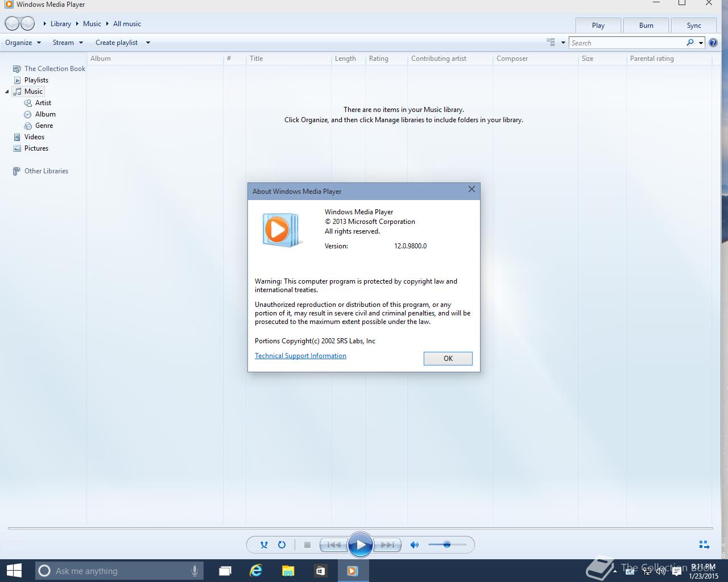Open the Organize menu
This screenshot has height=582, width=728.
tap(23, 43)
